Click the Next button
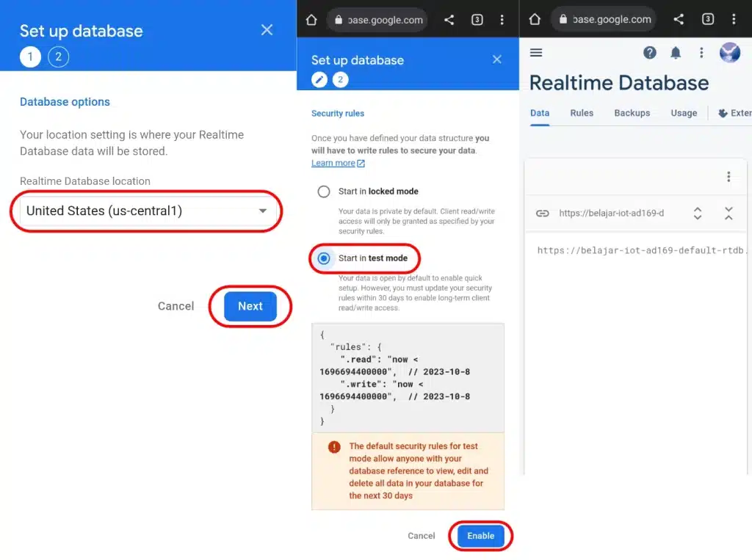 [x=250, y=306]
